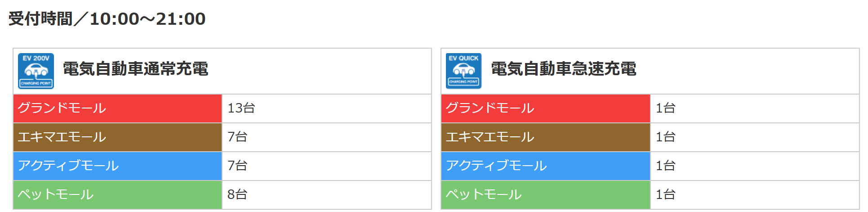Click quick charging 1台 for アクティブモール

[665, 166]
